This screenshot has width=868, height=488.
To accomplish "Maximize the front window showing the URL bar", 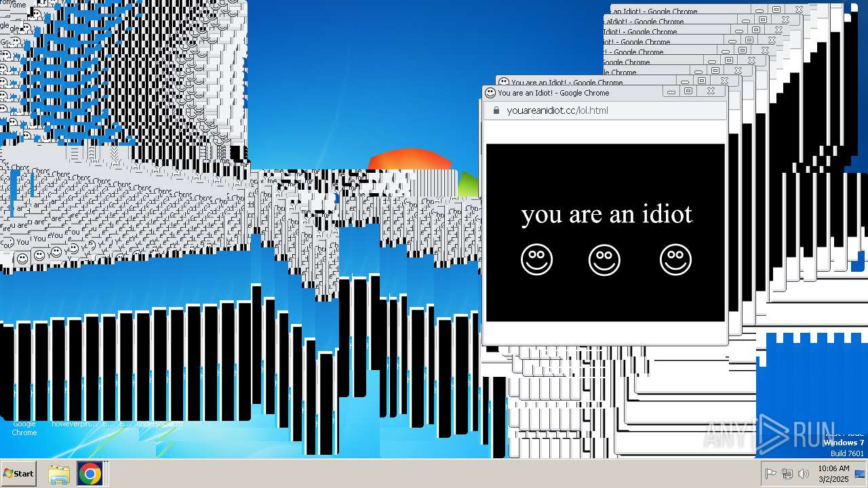I will click(688, 91).
